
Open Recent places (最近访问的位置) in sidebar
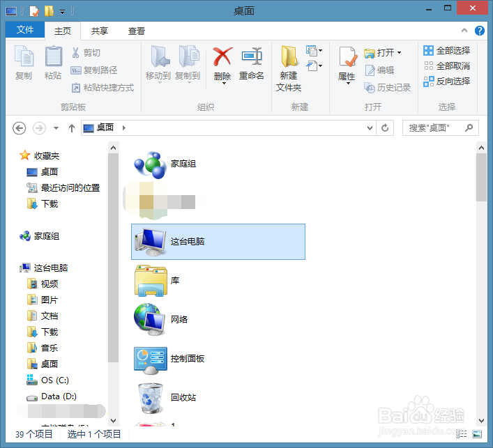63,188
